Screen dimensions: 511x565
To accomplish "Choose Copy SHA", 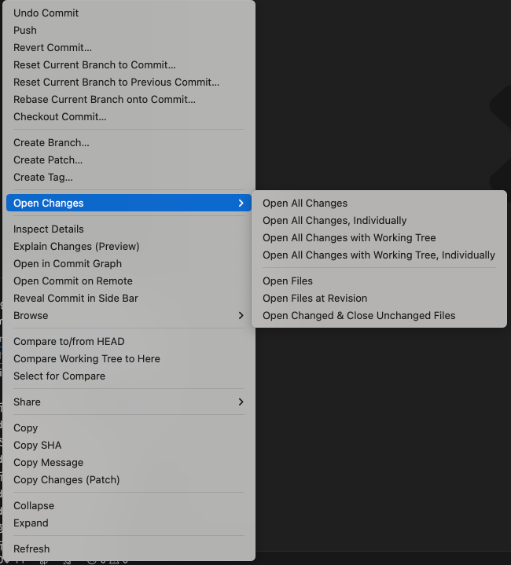I will point(37,445).
